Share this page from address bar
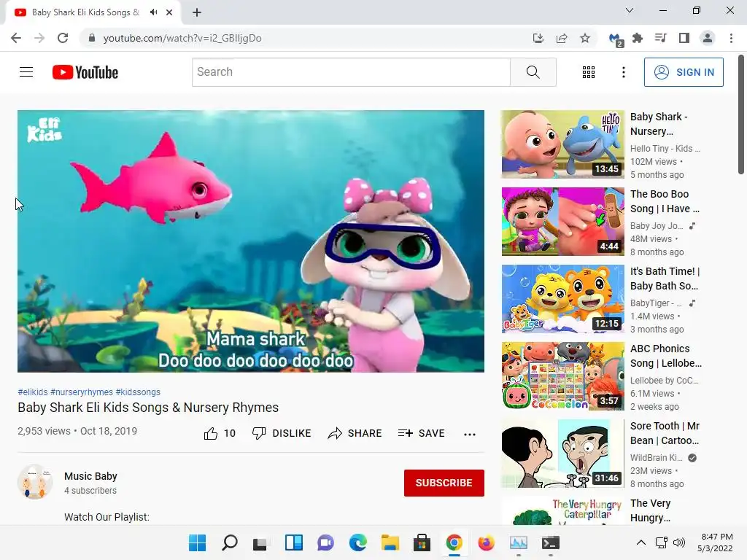 point(562,38)
